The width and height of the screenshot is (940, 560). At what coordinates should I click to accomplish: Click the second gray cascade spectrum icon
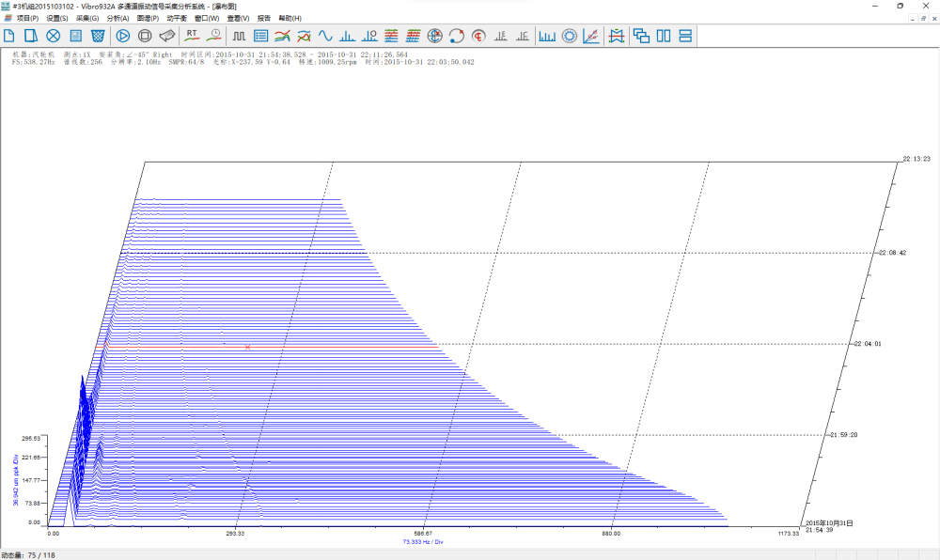pos(523,36)
